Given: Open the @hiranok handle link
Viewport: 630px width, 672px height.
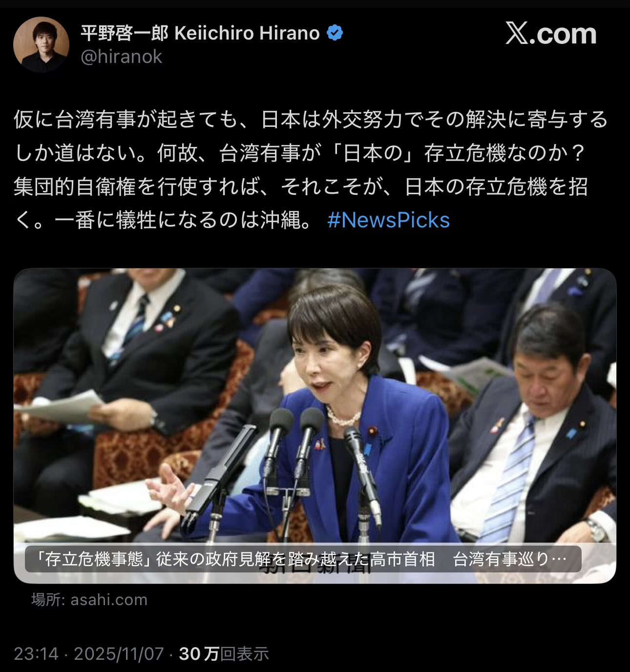Looking at the screenshot, I should 121,57.
